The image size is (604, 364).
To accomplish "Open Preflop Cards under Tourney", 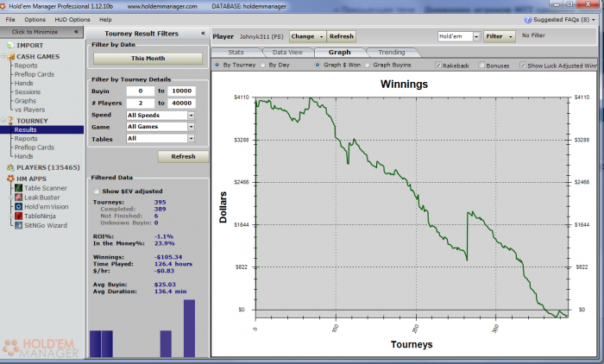I will tap(35, 147).
